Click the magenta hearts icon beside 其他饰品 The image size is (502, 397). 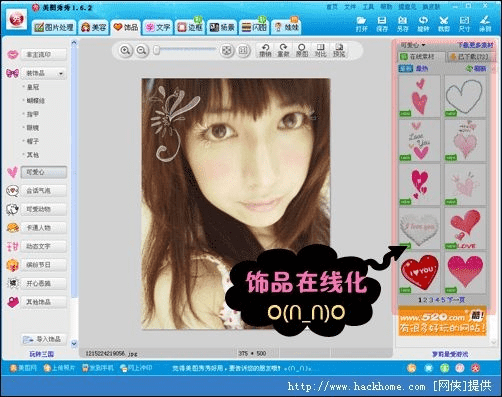click(x=13, y=302)
